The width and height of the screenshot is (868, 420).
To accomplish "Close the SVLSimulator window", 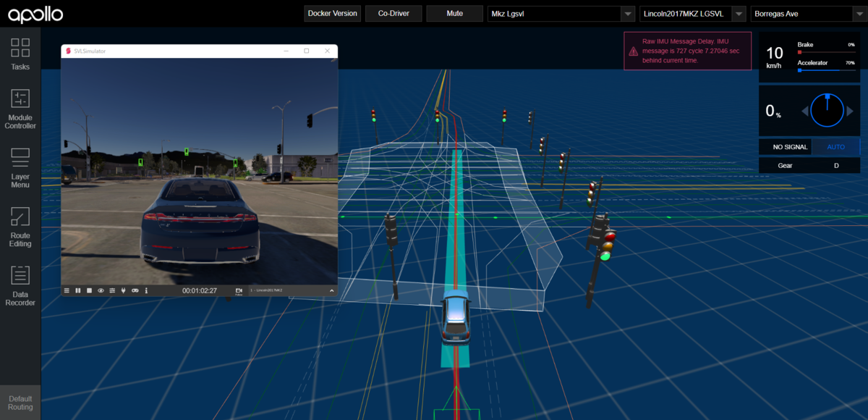I will (328, 51).
